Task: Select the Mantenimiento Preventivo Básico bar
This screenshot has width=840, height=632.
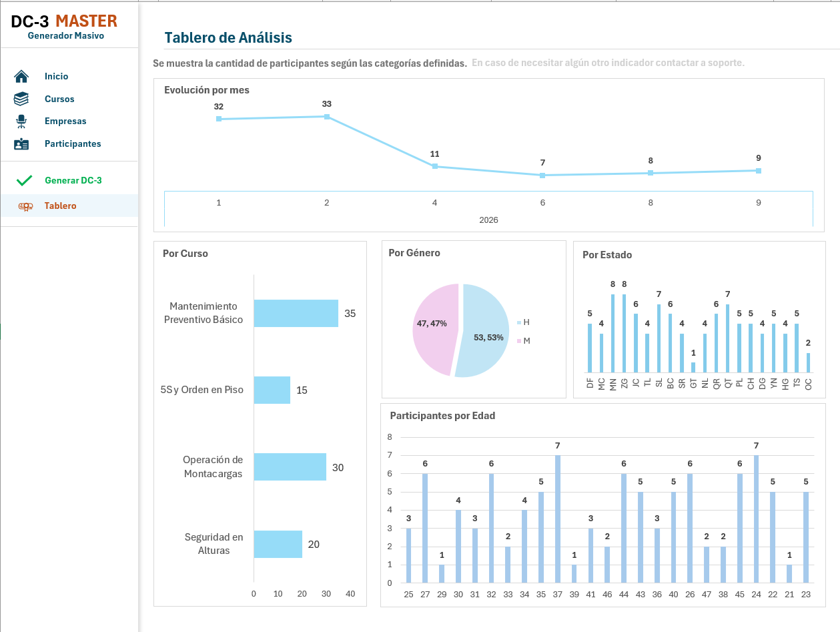Action: (x=296, y=313)
